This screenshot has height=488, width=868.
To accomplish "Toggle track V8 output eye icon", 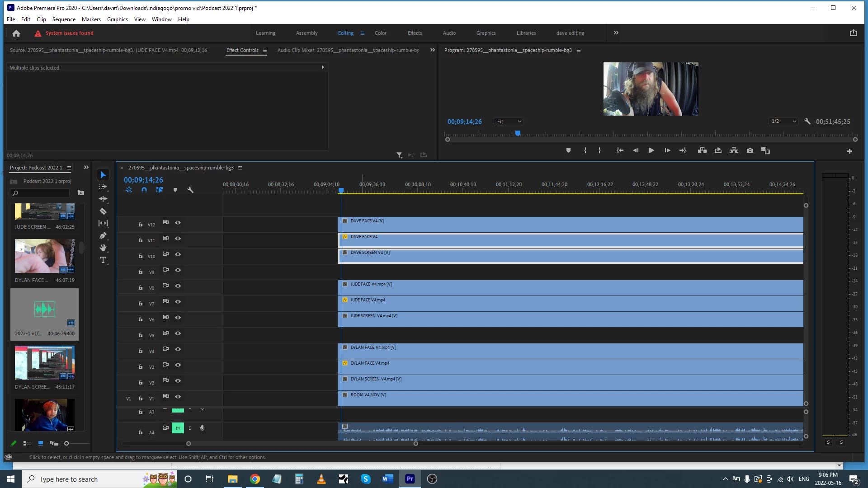I will (x=178, y=286).
